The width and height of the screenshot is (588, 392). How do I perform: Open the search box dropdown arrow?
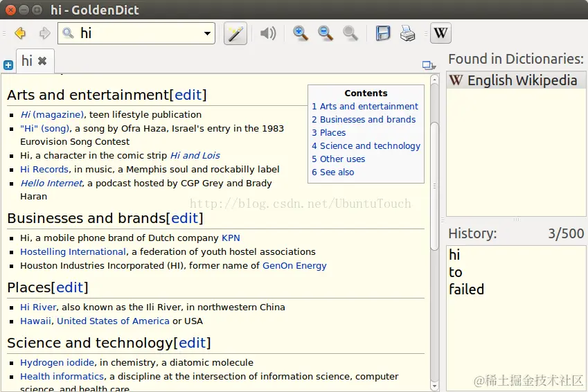207,33
